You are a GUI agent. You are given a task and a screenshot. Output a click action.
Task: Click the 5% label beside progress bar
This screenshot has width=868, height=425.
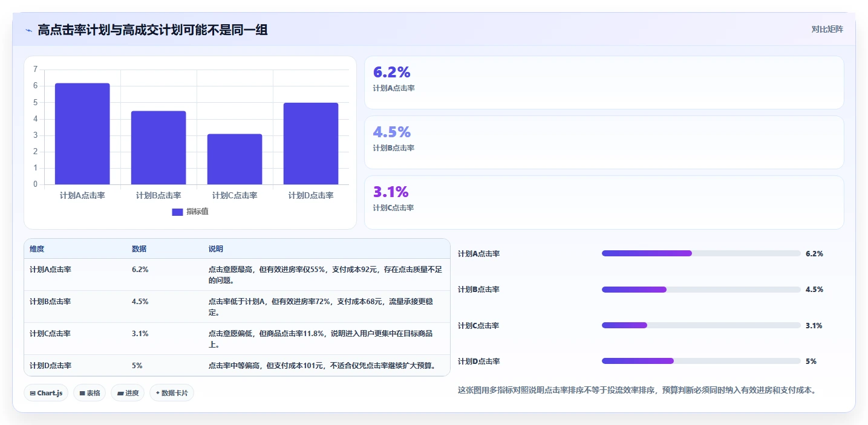click(811, 362)
